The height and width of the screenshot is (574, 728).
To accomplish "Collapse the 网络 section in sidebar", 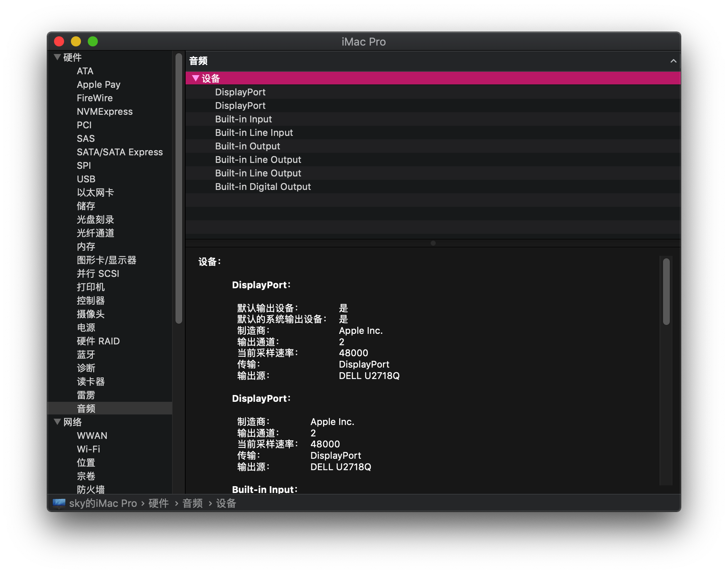I will tap(57, 422).
